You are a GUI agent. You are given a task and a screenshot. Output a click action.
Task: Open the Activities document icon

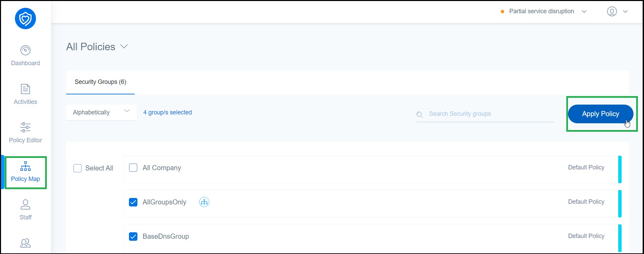pyautogui.click(x=25, y=89)
